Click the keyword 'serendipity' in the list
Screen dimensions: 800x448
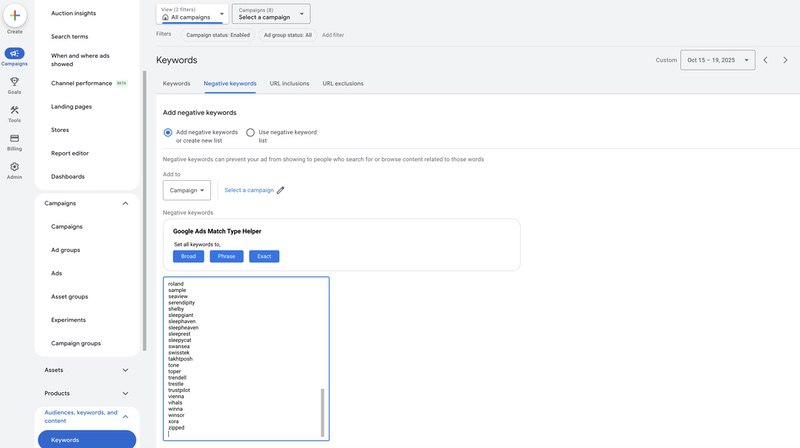click(182, 303)
